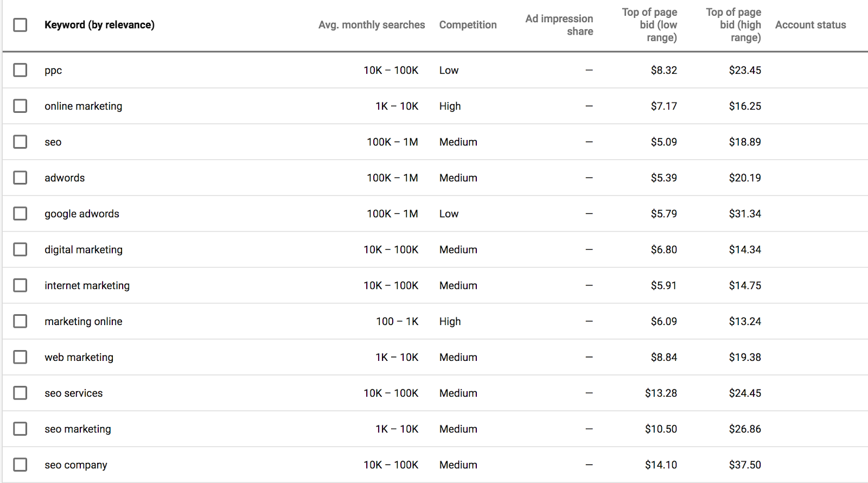Screen dimensions: 868x483
Task: Tick the select-all checkbox in header
Action: tap(20, 25)
